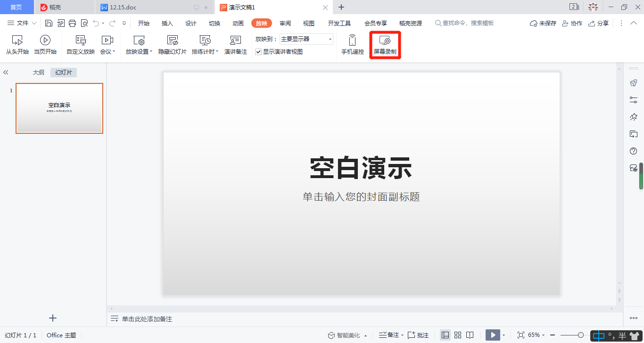644x343 pixels.
Task: Select slide 1 thumbnail 空白演示
Action: [59, 108]
